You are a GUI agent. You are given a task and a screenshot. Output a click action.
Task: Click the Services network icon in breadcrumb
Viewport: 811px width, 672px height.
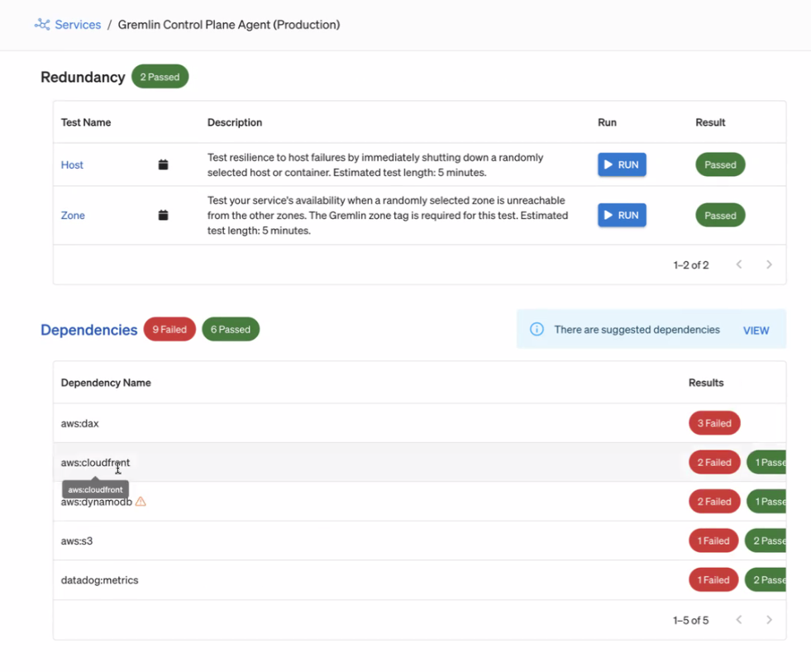(x=42, y=24)
